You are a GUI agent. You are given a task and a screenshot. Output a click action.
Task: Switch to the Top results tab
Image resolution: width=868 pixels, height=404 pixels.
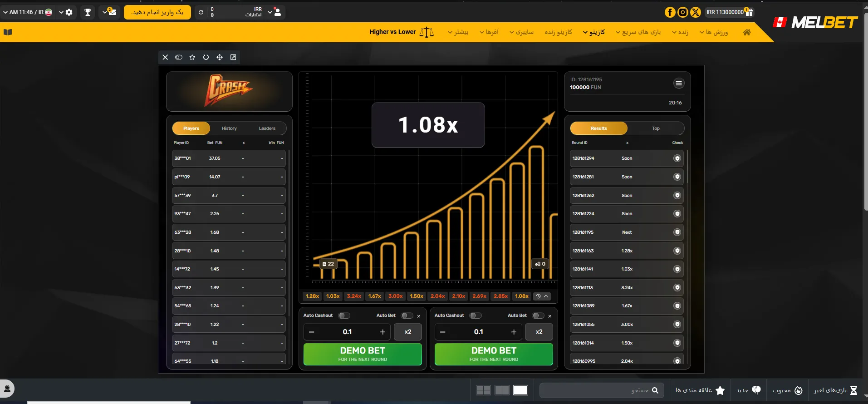[656, 128]
